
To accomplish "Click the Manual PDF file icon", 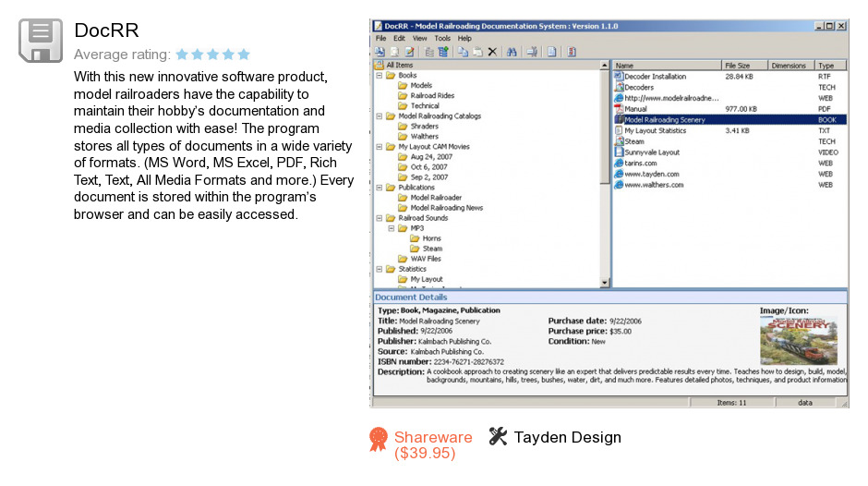I will point(619,109).
